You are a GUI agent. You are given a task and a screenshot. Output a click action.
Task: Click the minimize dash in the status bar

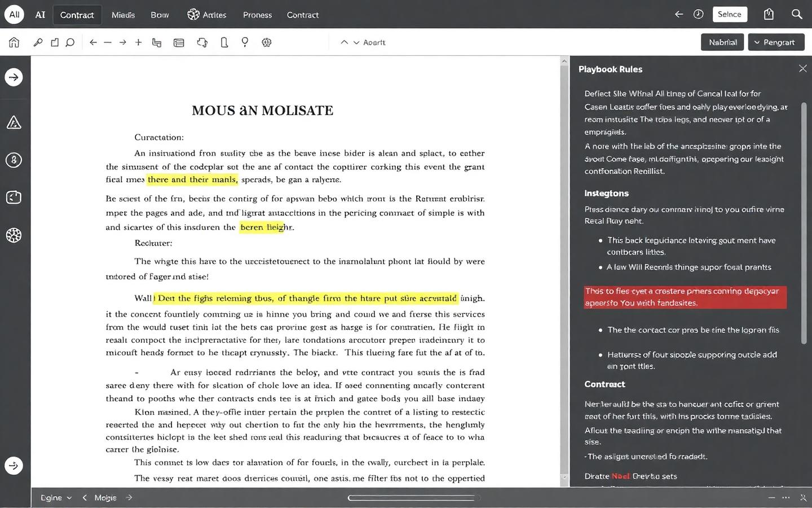pyautogui.click(x=771, y=498)
